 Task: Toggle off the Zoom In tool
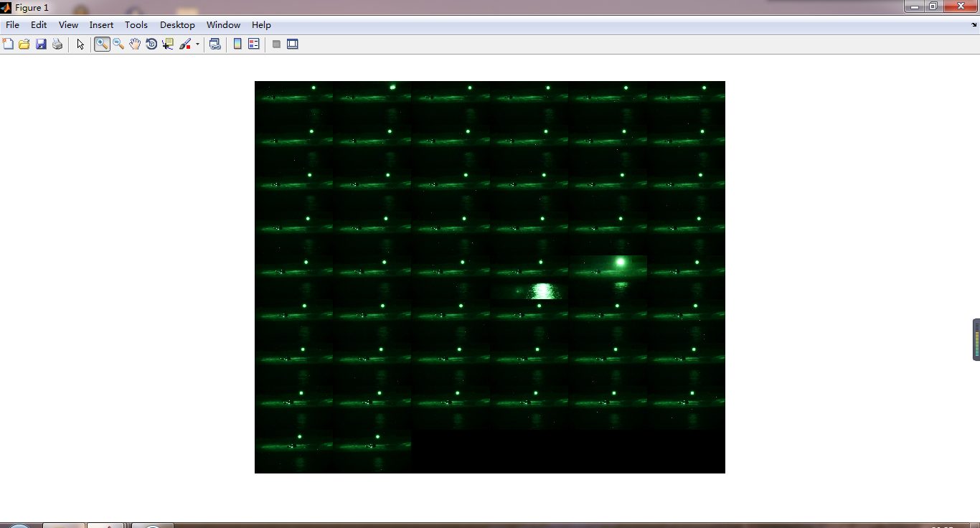pos(102,44)
